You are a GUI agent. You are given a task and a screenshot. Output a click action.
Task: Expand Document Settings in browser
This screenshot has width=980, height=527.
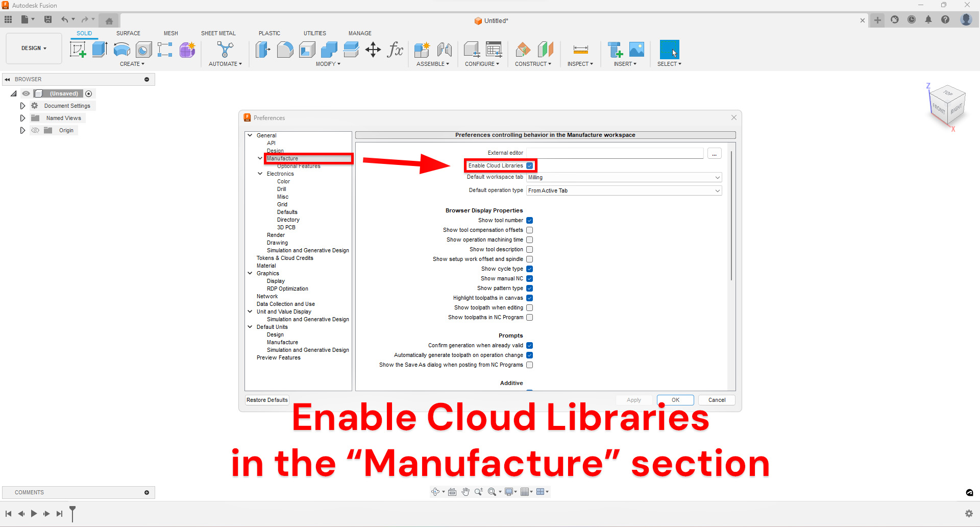(22, 106)
